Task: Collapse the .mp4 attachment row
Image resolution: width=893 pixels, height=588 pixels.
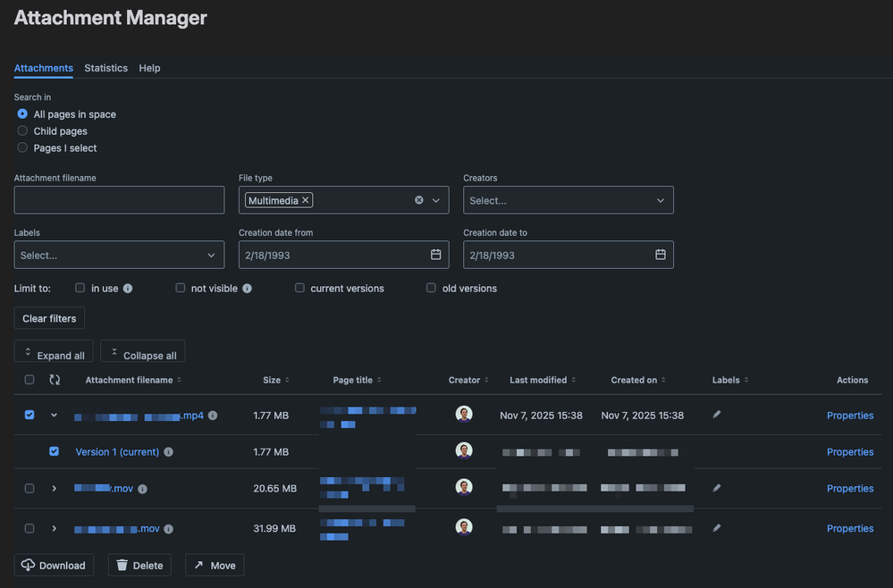Action: click(x=55, y=415)
